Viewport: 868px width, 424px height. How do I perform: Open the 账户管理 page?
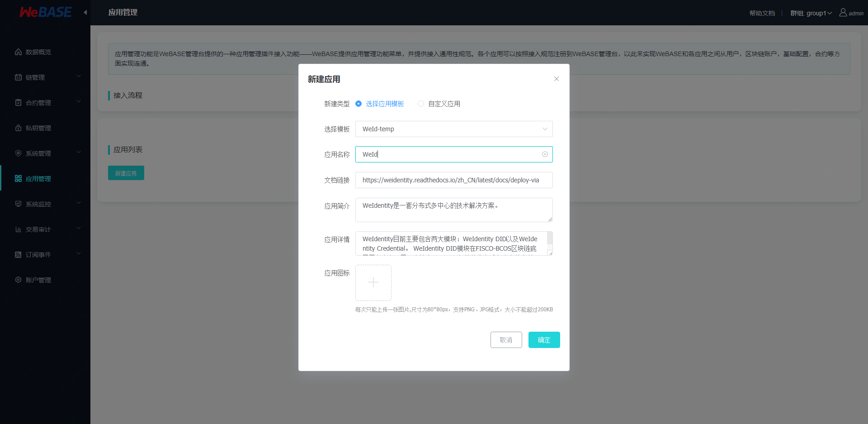tap(38, 280)
